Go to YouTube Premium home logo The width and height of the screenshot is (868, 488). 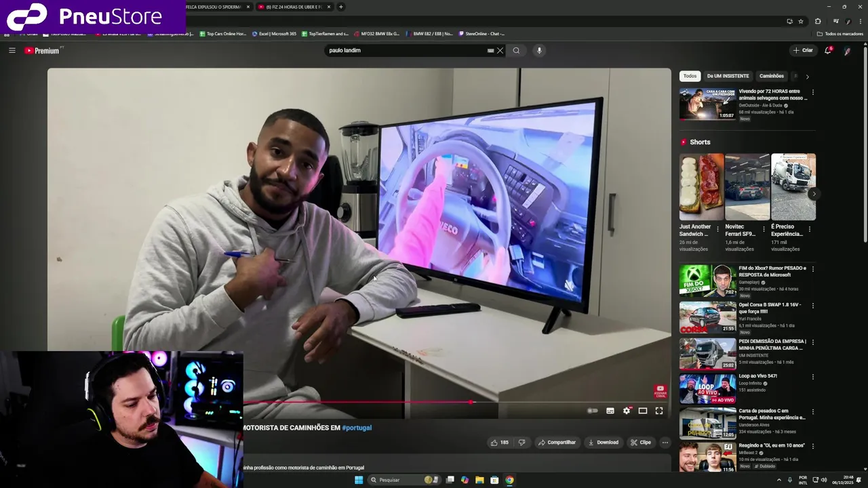42,51
